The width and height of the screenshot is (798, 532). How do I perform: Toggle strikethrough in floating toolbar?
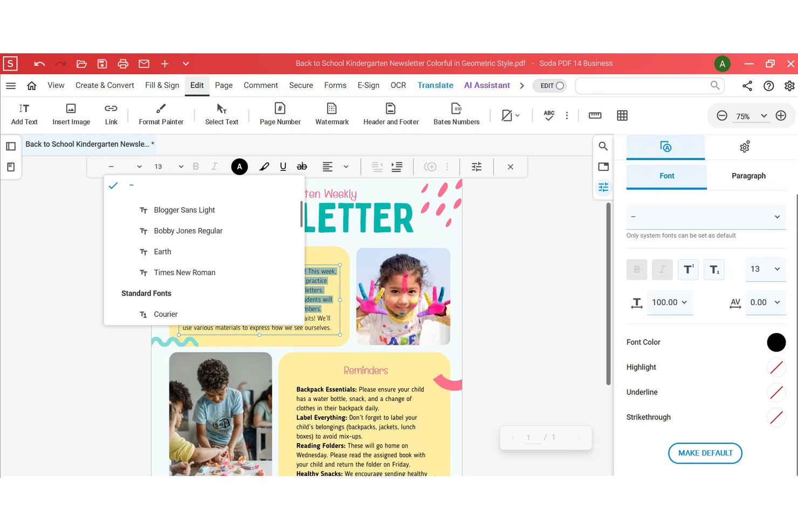click(302, 167)
